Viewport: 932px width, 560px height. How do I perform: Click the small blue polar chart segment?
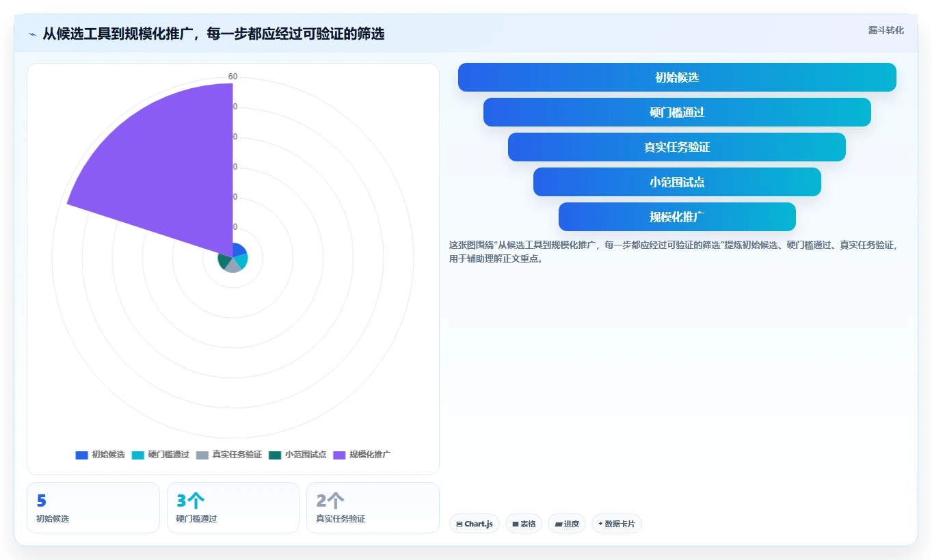pyautogui.click(x=239, y=250)
